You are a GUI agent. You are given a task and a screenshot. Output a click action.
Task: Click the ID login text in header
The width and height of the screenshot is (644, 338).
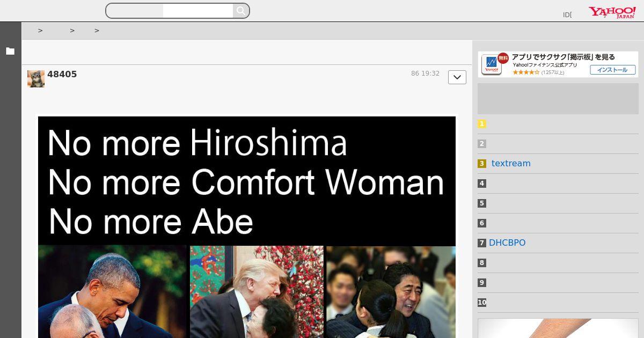[567, 15]
